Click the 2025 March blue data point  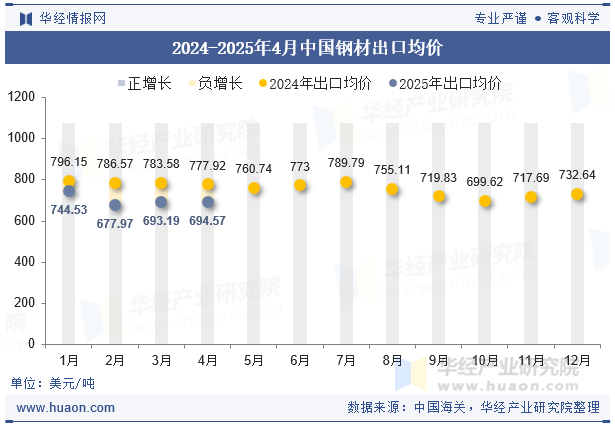click(x=161, y=202)
